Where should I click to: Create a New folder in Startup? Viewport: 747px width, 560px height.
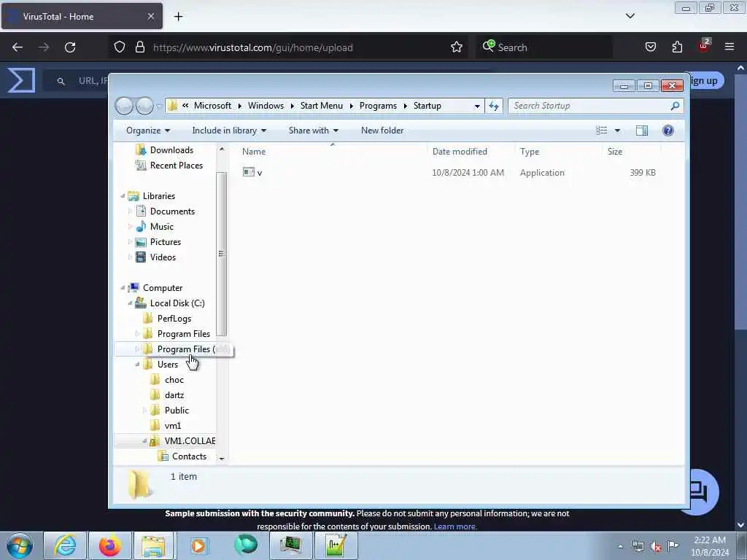(x=382, y=131)
